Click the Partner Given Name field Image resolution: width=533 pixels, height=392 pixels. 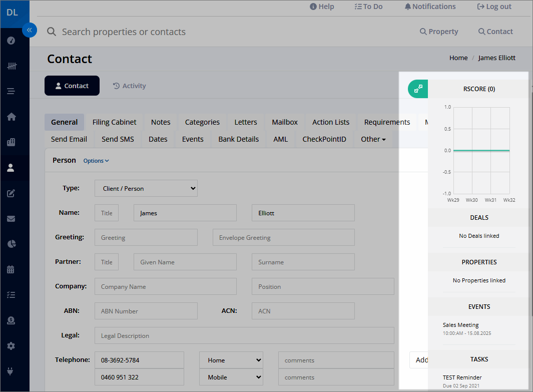[185, 262]
